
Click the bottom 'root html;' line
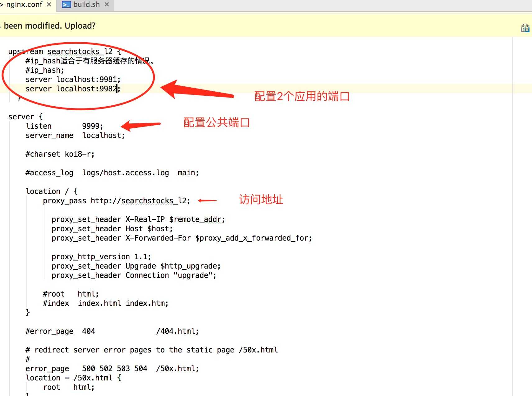coord(69,387)
